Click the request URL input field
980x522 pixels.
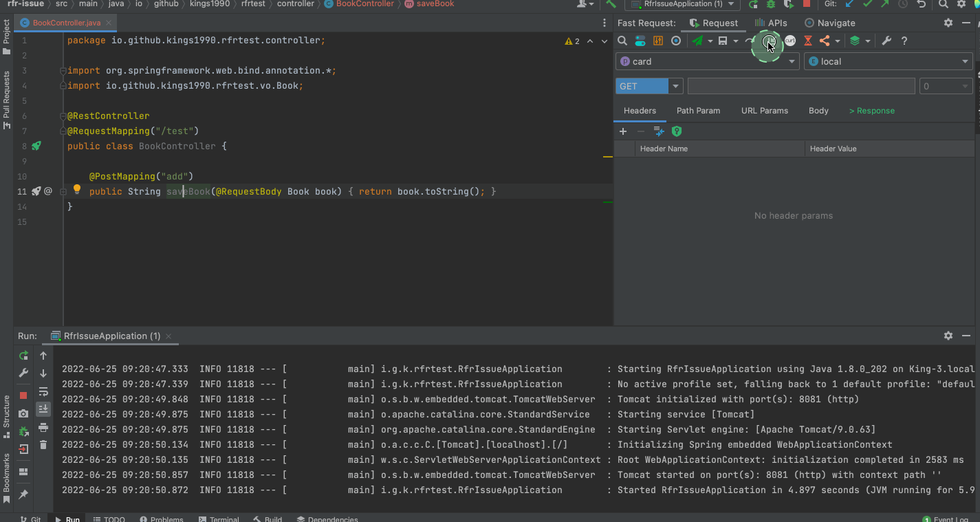point(801,87)
